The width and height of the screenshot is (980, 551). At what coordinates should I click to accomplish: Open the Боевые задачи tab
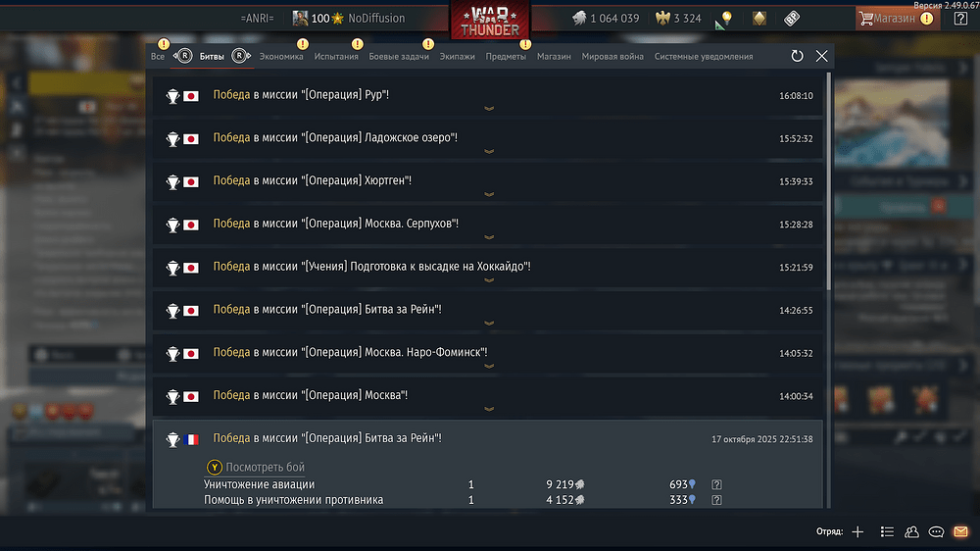[x=399, y=56]
